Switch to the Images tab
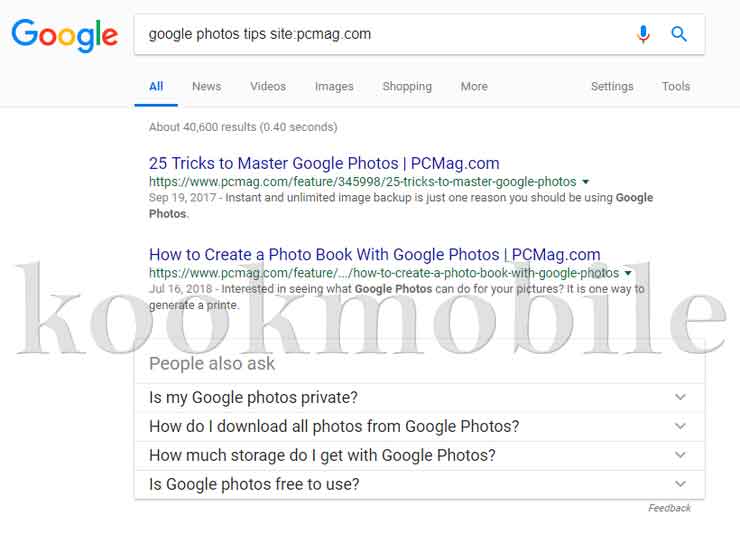This screenshot has height=535, width=740. (334, 86)
